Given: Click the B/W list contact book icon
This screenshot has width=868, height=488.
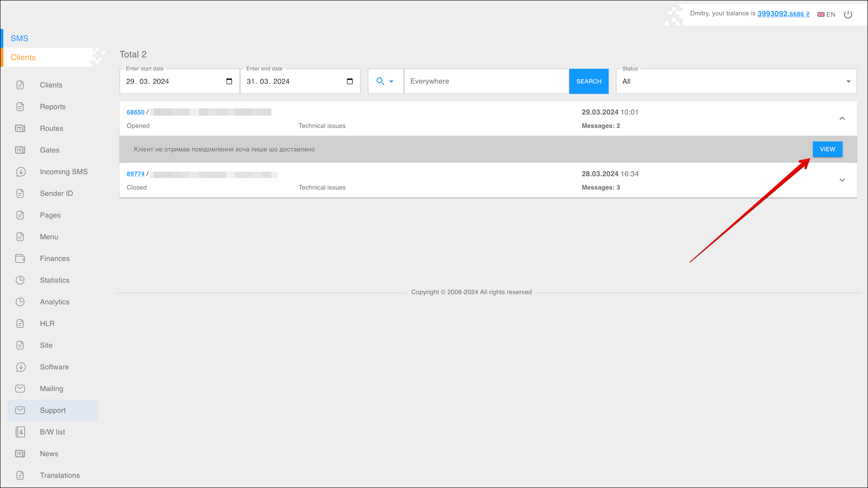Looking at the screenshot, I should coord(20,432).
